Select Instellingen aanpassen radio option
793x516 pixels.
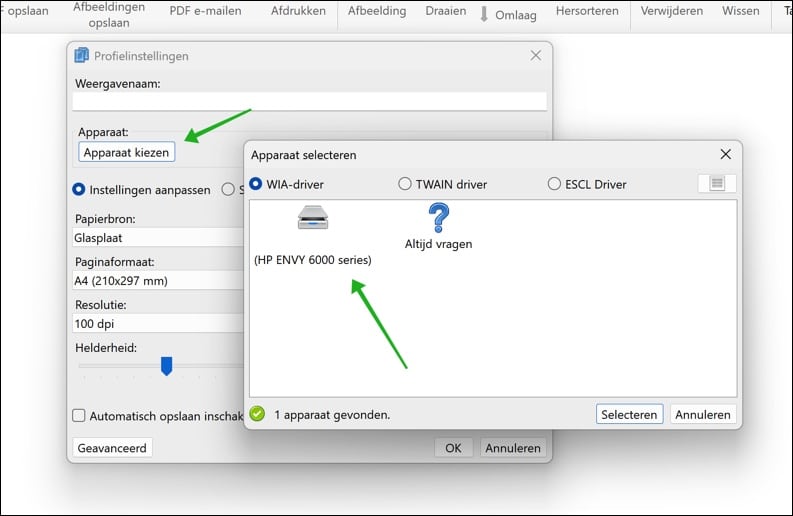click(78, 189)
